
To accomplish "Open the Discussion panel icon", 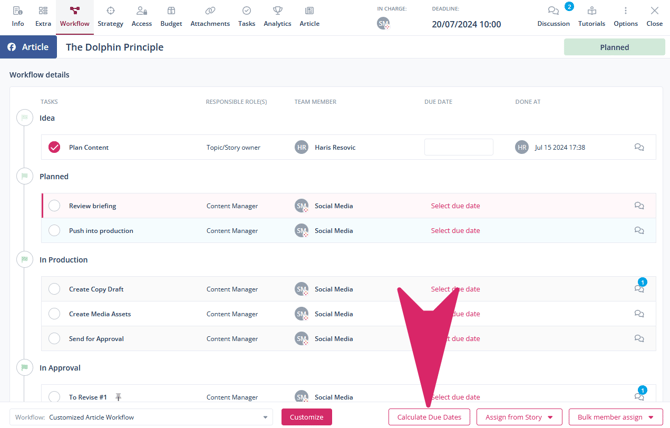I will [553, 12].
